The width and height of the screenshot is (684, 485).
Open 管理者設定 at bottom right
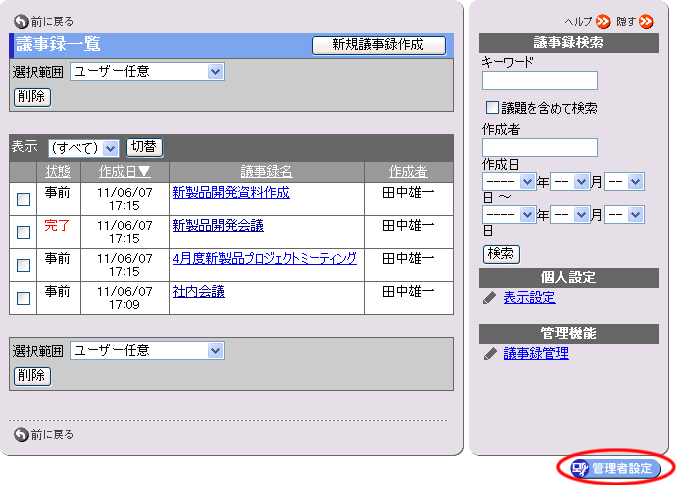click(616, 468)
